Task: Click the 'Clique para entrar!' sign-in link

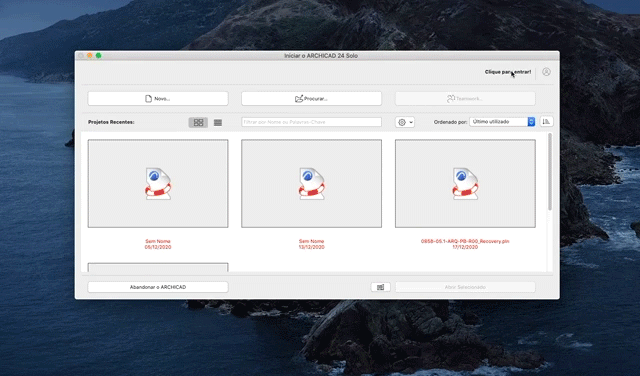Action: pos(508,72)
